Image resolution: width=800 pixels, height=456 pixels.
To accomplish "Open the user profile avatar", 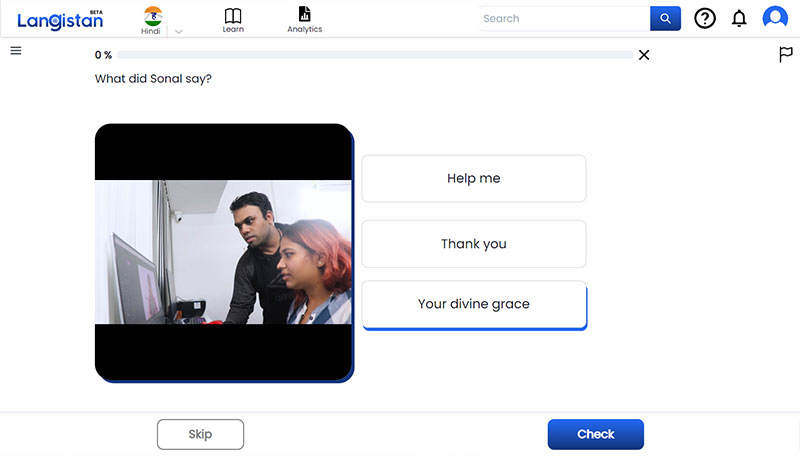I will click(x=775, y=18).
